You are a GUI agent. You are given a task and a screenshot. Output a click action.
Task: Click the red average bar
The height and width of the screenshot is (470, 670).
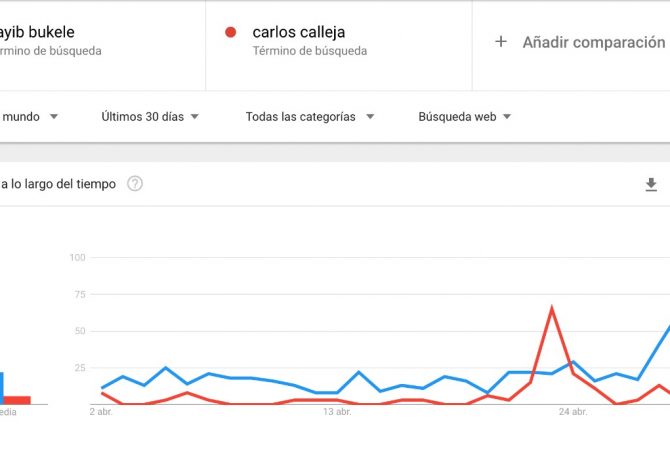coord(17,400)
